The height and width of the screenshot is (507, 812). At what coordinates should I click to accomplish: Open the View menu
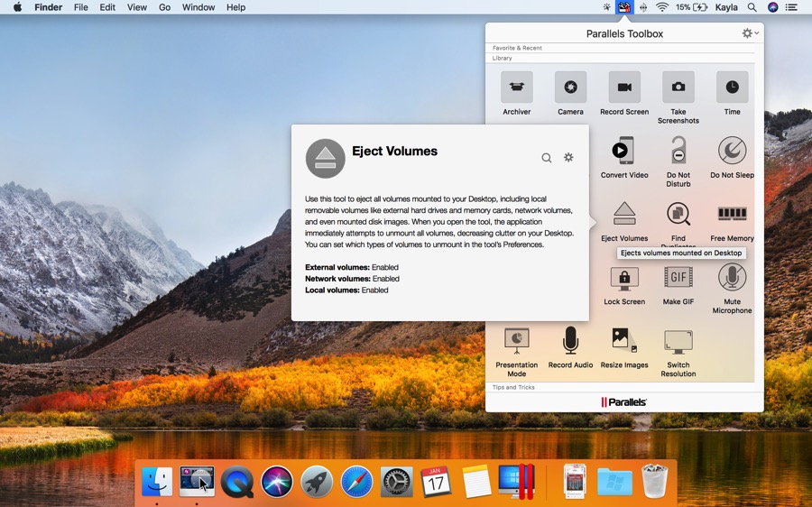(x=137, y=7)
